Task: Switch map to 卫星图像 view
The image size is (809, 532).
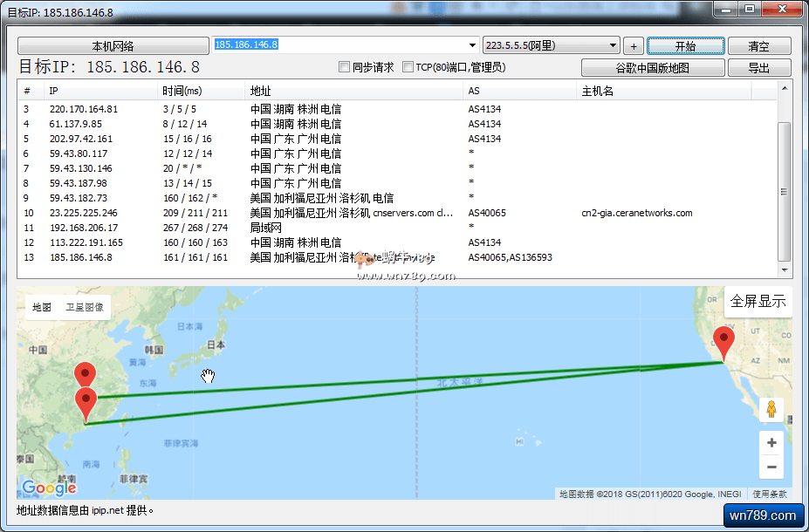Action: (85, 307)
